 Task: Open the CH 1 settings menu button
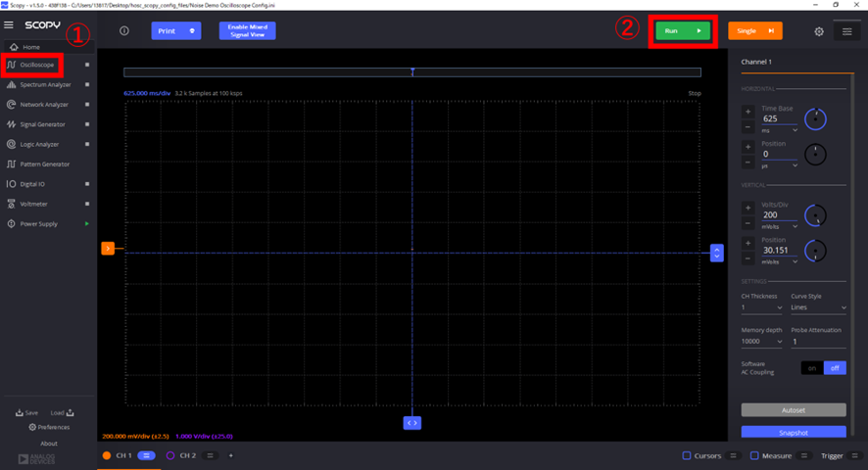[146, 455]
